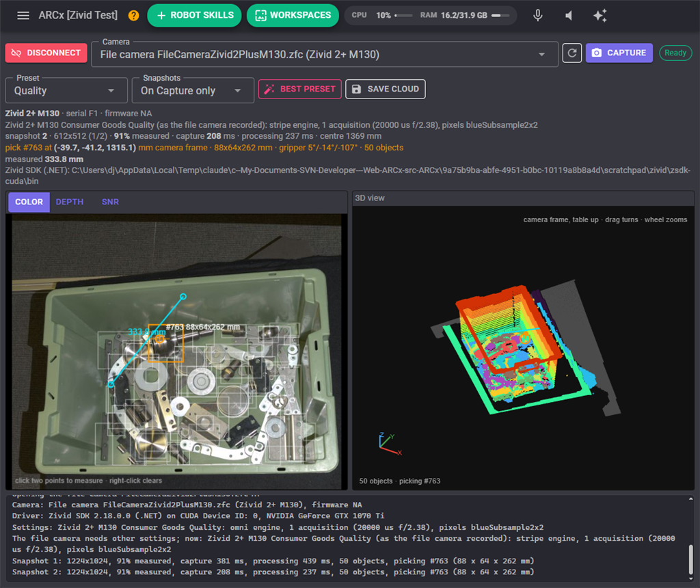
Task: Click the 'Zivid 2+ M130' serial info text
Action: point(79,113)
